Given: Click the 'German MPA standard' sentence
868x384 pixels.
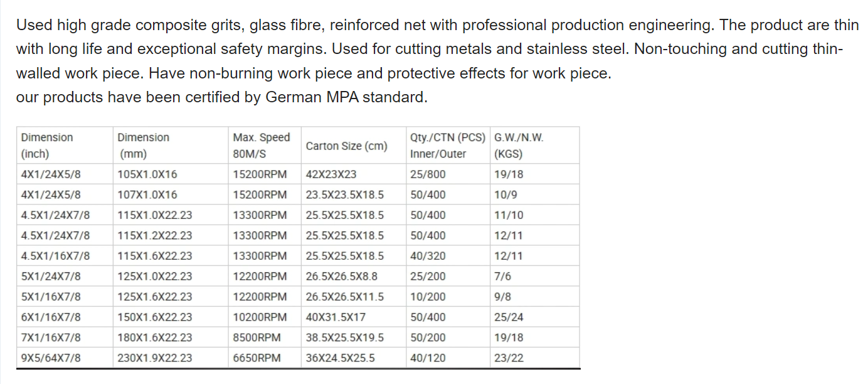Looking at the screenshot, I should 222,97.
